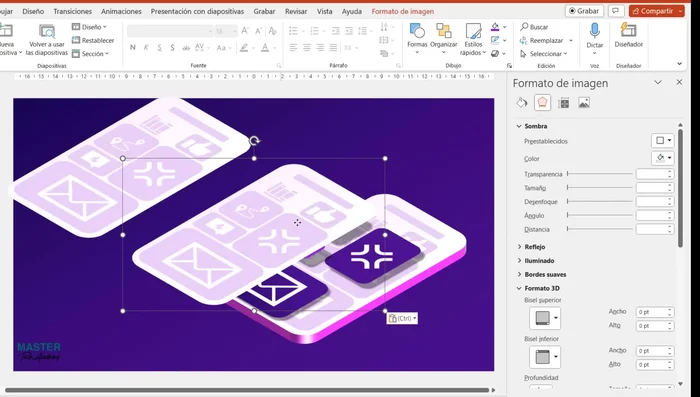Open Estilos rápidos quick styles

(x=473, y=39)
